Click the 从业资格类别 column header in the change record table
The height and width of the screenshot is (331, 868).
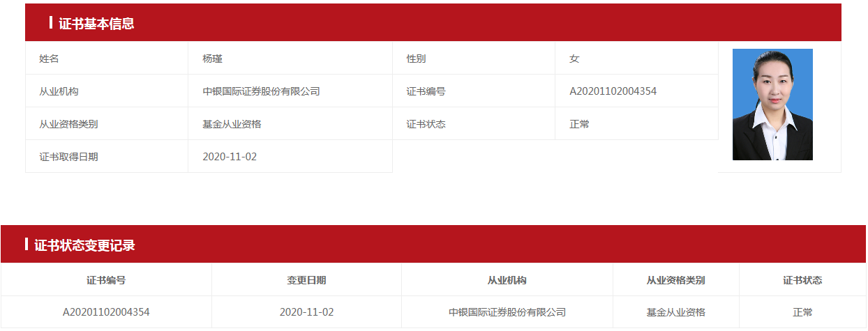click(675, 280)
